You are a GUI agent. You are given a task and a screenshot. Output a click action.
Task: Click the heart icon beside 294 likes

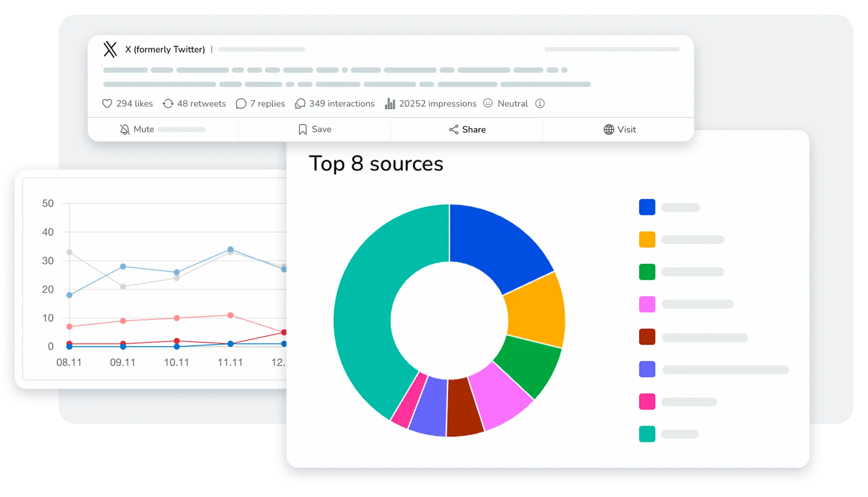[x=107, y=104]
